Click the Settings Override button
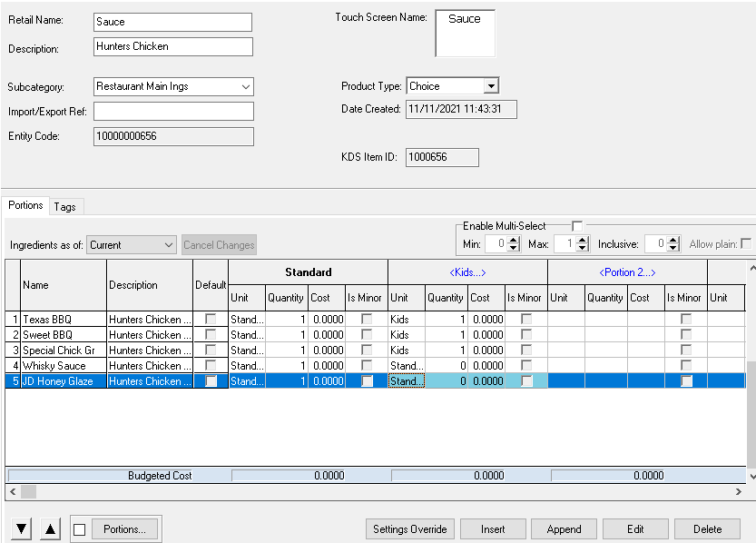756x543 pixels. pos(409,529)
